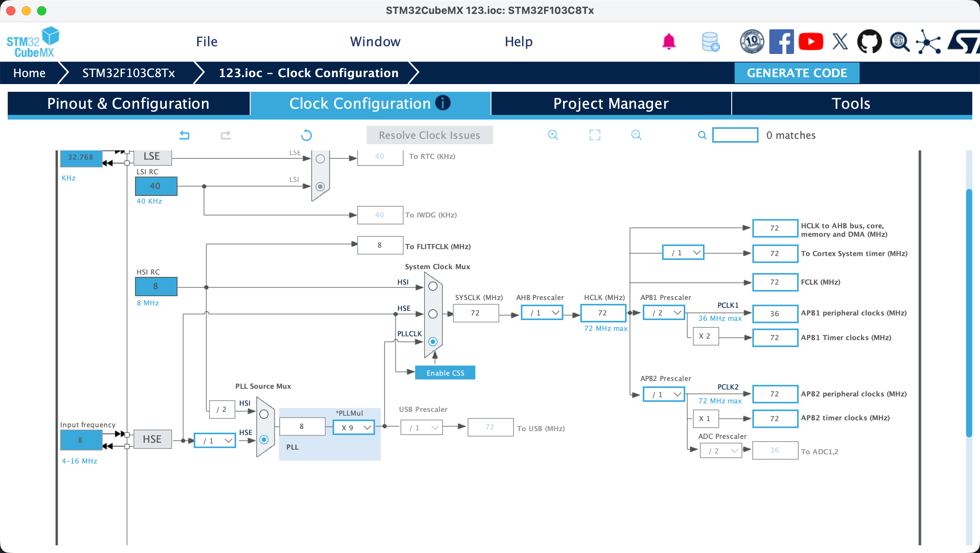
Task: Click the HSE block
Action: [152, 439]
